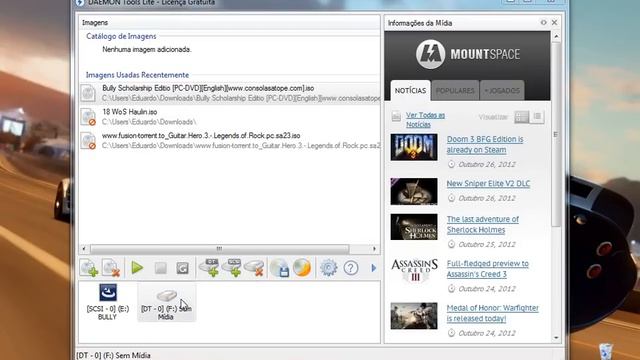The image size is (640, 360).
Task: Click the news panel scroll up arrow
Action: [x=556, y=37]
